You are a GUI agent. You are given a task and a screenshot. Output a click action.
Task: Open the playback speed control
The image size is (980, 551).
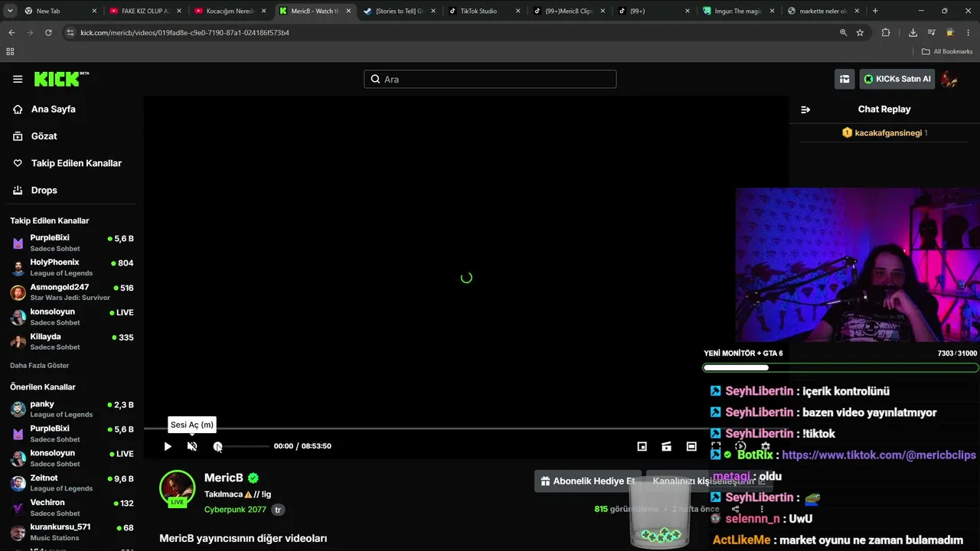[x=740, y=446]
